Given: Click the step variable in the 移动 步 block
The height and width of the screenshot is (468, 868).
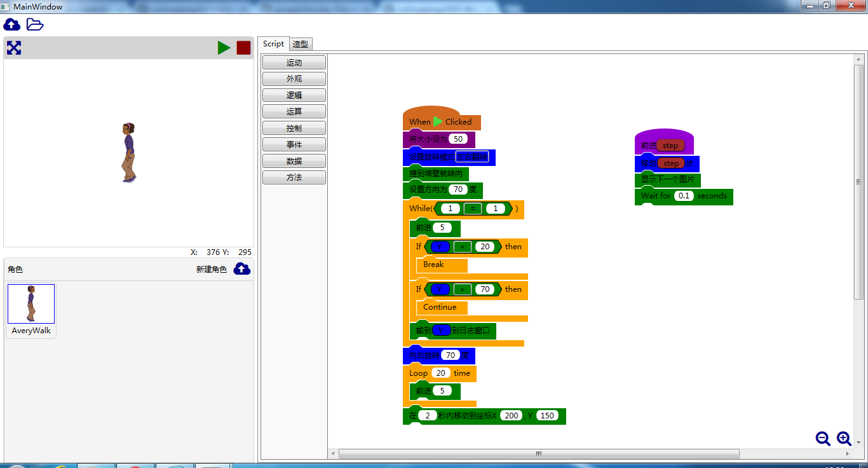Looking at the screenshot, I should point(671,163).
